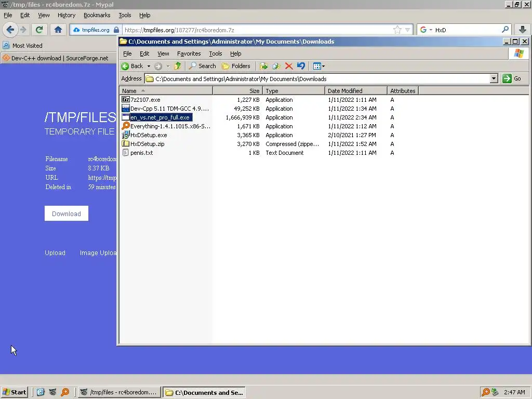Click the browser forward arrow
Image resolution: width=532 pixels, height=399 pixels.
click(23, 30)
